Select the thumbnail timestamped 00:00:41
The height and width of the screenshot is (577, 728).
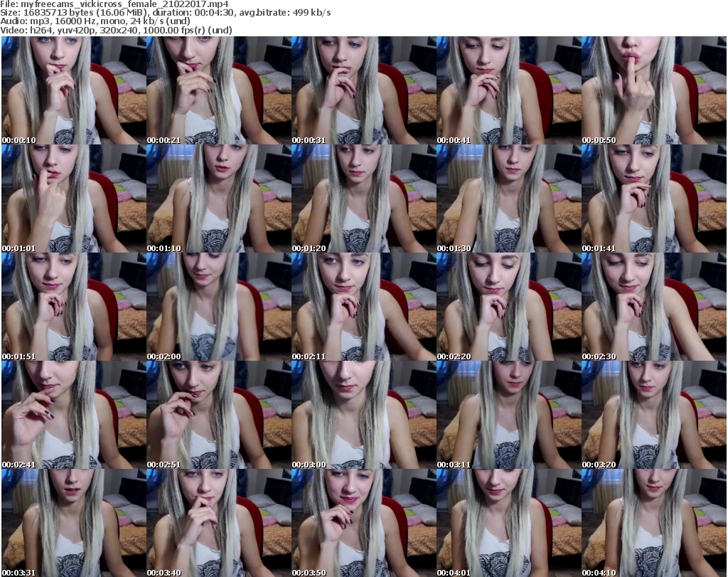tap(508, 90)
